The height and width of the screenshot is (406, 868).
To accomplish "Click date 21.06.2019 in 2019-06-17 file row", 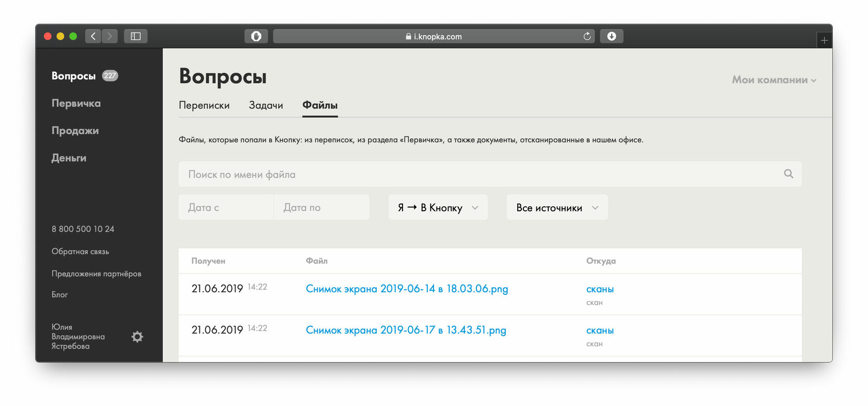I will point(217,330).
